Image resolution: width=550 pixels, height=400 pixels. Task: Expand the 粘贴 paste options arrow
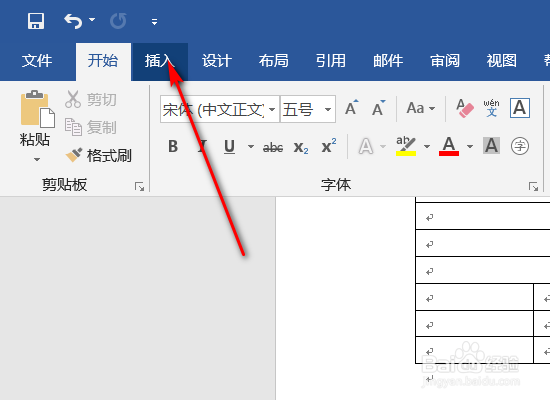click(36, 159)
